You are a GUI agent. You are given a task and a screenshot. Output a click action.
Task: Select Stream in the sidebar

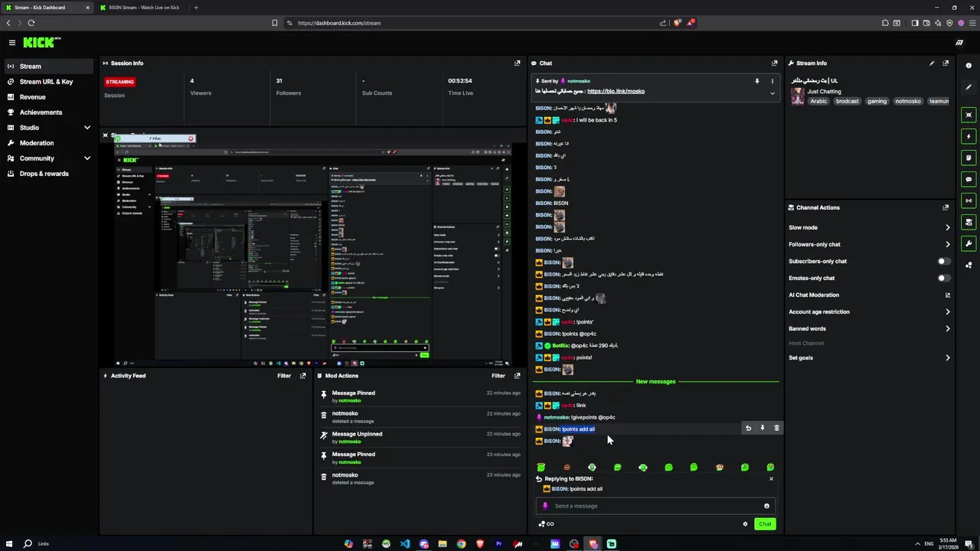(x=49, y=67)
